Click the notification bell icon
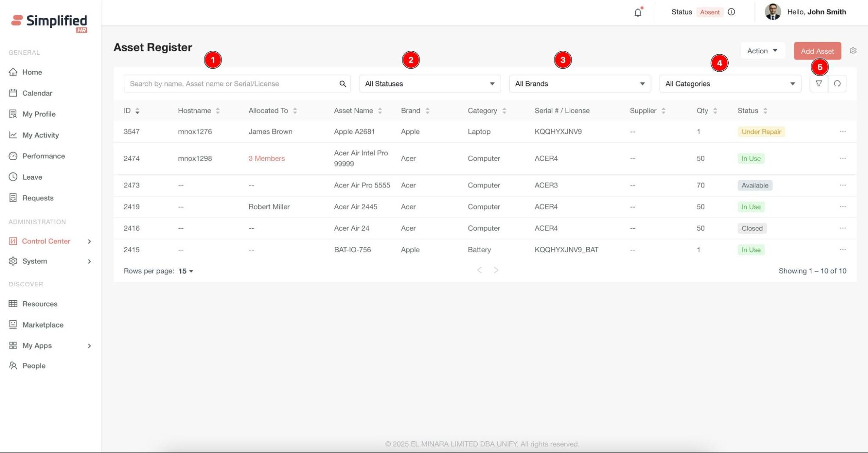 pyautogui.click(x=637, y=13)
